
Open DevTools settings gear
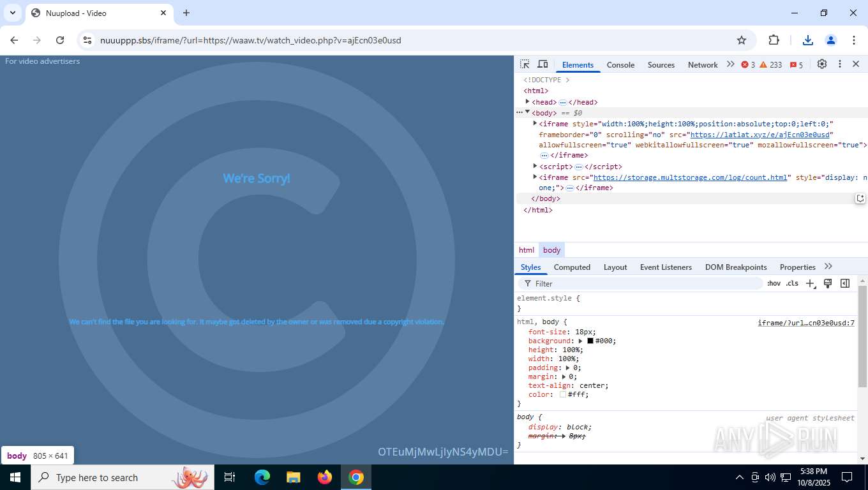coord(822,64)
